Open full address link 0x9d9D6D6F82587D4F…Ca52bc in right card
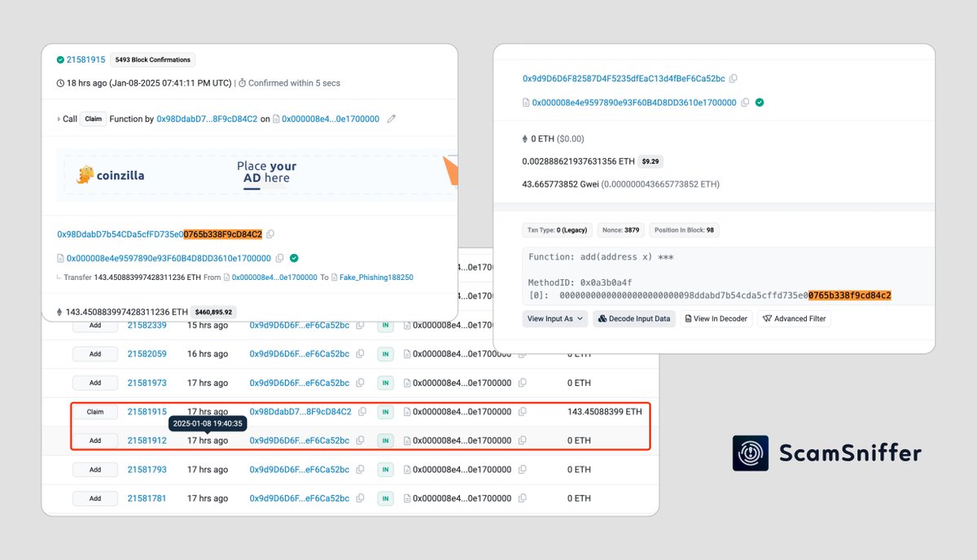The height and width of the screenshot is (560, 977). [x=624, y=79]
